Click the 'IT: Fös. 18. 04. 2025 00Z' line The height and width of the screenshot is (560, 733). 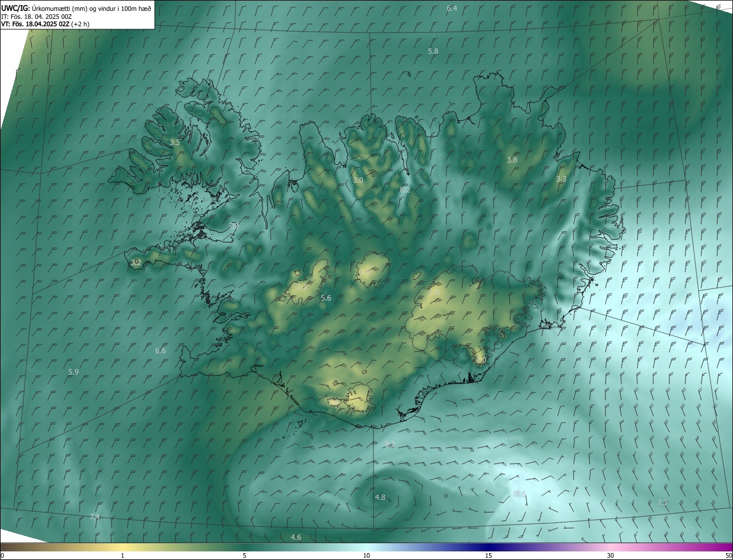37,17
